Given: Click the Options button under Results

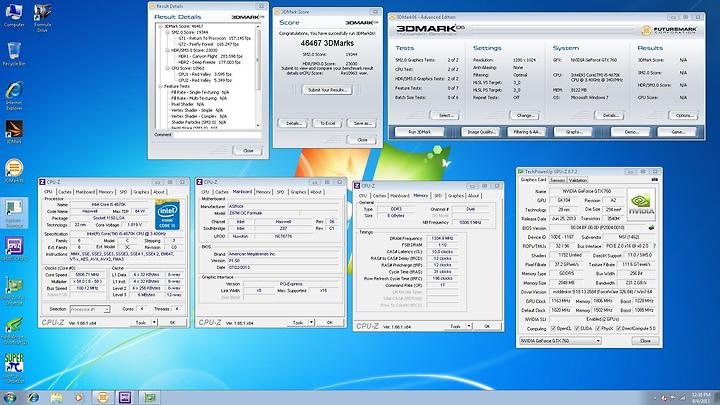Looking at the screenshot, I should click(683, 115).
